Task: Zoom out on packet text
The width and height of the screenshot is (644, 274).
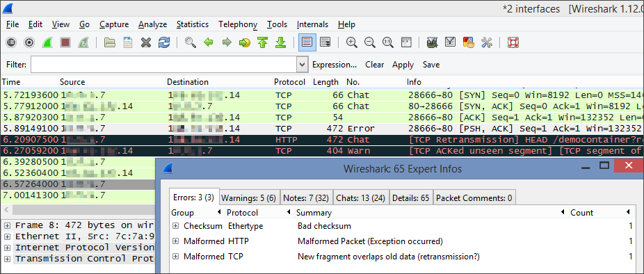Action: [x=370, y=42]
